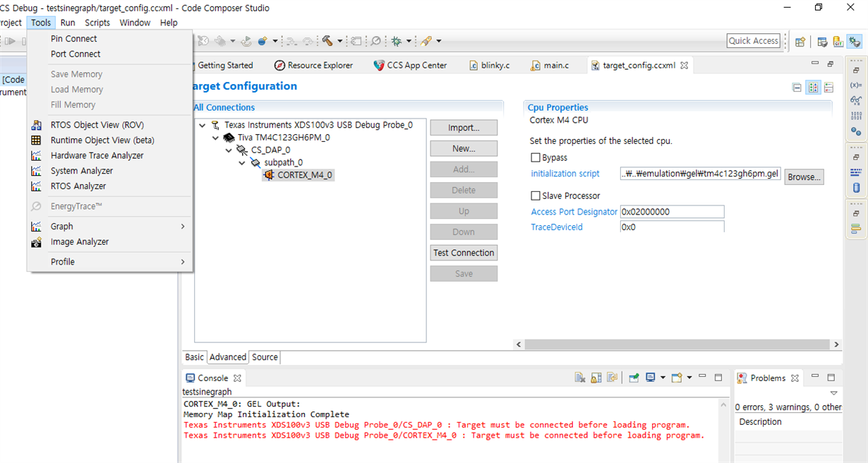This screenshot has height=463, width=868.
Task: Open the Profile submenu arrow
Action: tap(183, 262)
